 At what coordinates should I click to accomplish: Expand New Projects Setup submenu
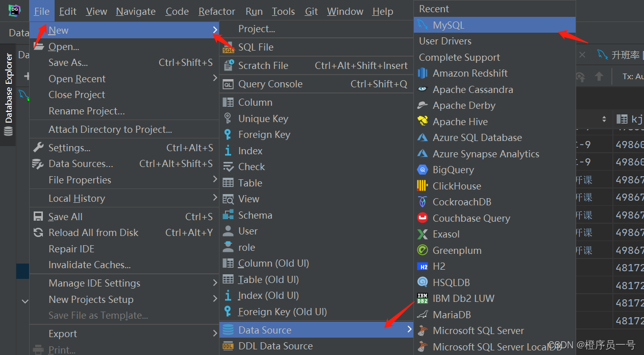(x=125, y=299)
